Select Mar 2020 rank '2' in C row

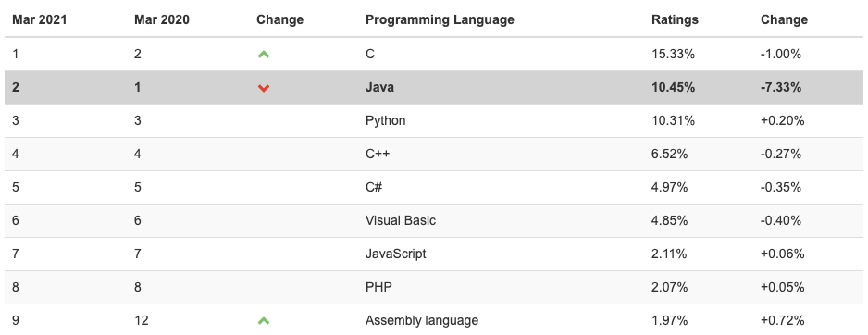tap(137, 55)
